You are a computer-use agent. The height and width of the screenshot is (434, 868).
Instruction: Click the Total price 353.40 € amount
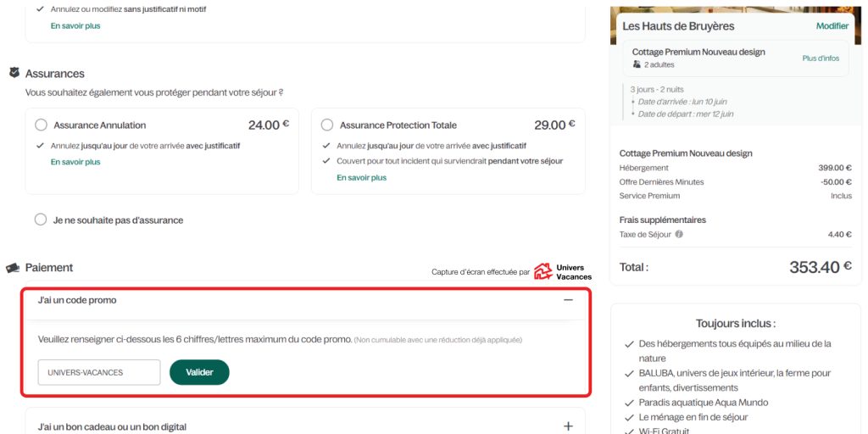(x=820, y=267)
